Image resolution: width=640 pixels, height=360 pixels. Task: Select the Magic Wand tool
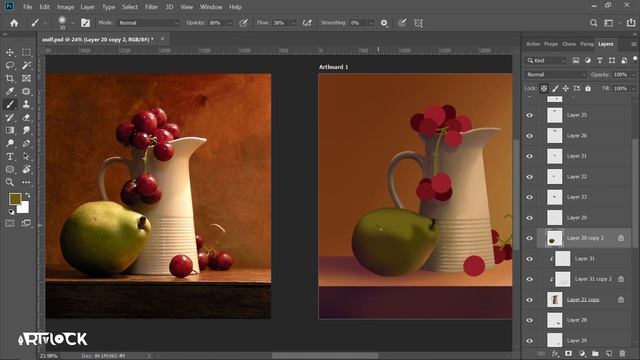coord(26,65)
